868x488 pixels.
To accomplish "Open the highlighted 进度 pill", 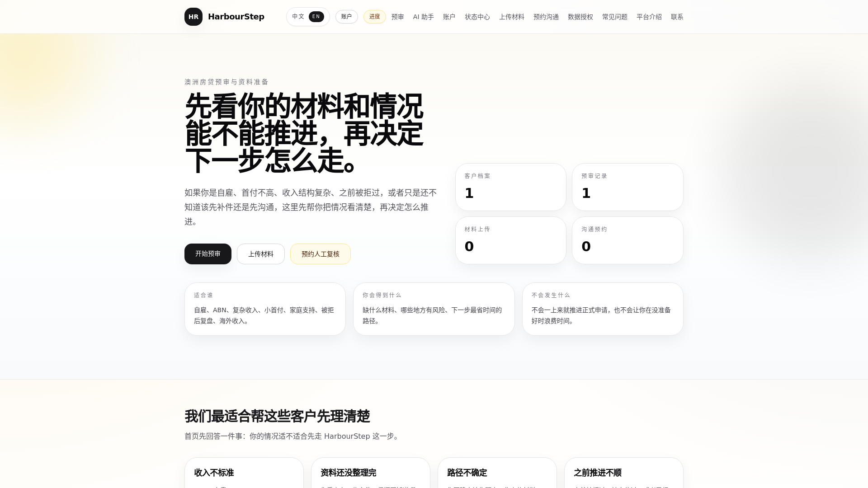I will (x=375, y=17).
